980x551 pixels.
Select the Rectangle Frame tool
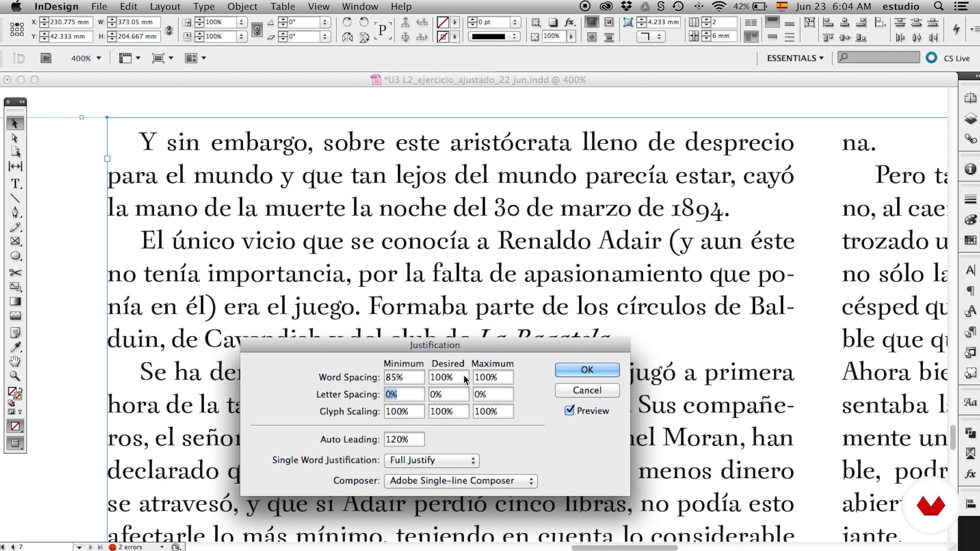click(x=15, y=241)
